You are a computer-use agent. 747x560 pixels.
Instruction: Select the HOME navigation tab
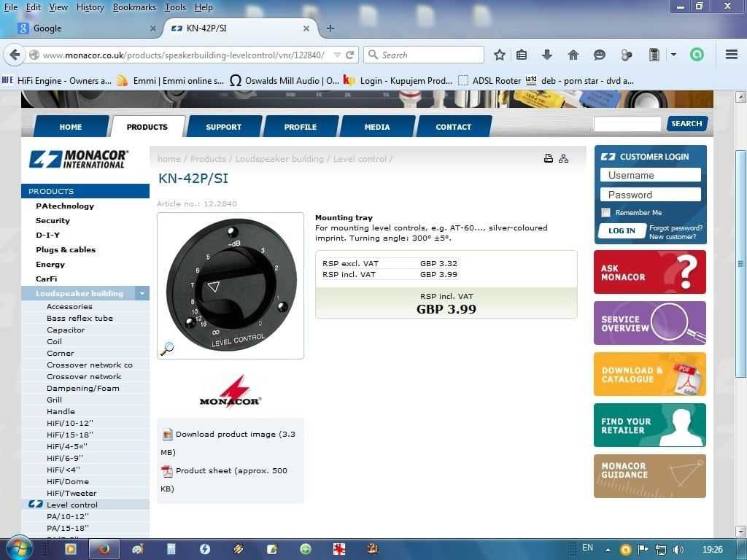point(71,127)
